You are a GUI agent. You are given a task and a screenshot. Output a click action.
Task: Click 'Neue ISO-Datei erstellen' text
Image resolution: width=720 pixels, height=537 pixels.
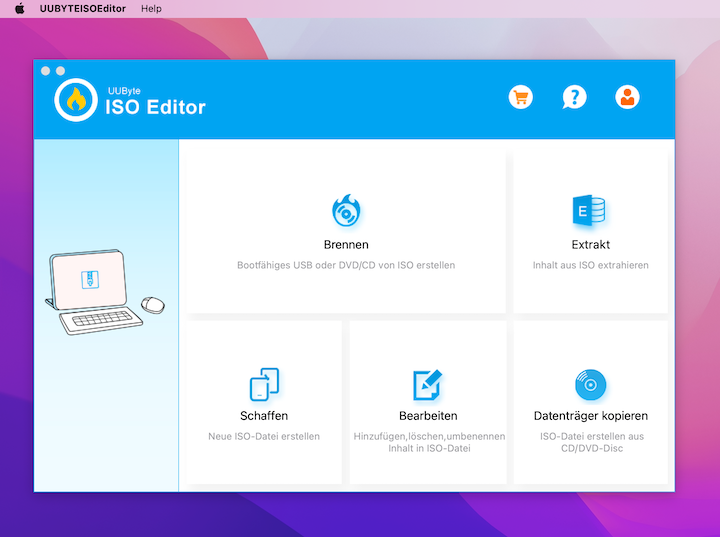264,436
